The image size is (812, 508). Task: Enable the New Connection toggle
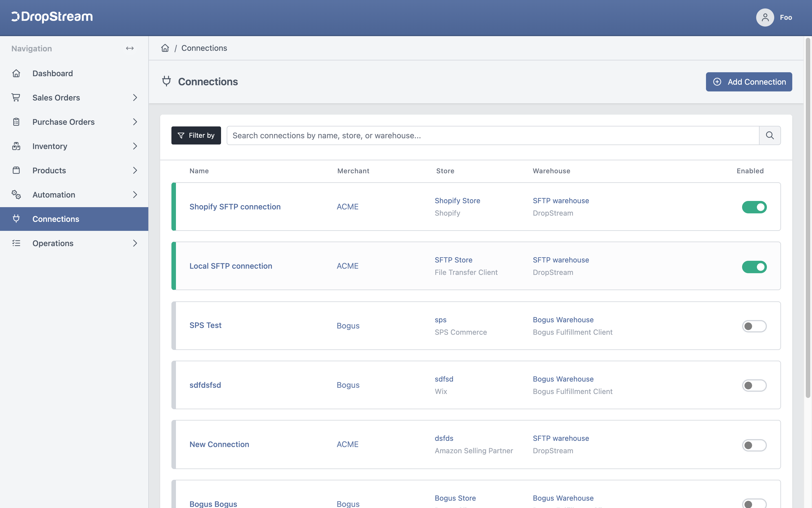click(x=754, y=445)
